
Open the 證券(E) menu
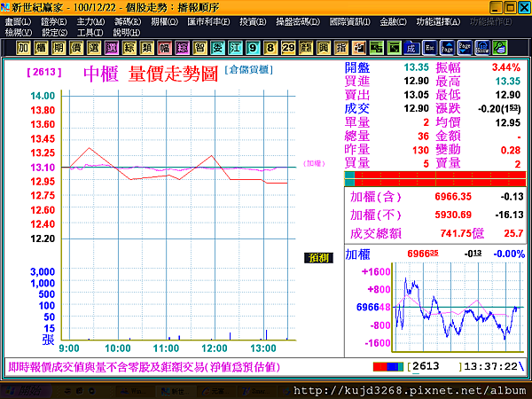[53, 21]
